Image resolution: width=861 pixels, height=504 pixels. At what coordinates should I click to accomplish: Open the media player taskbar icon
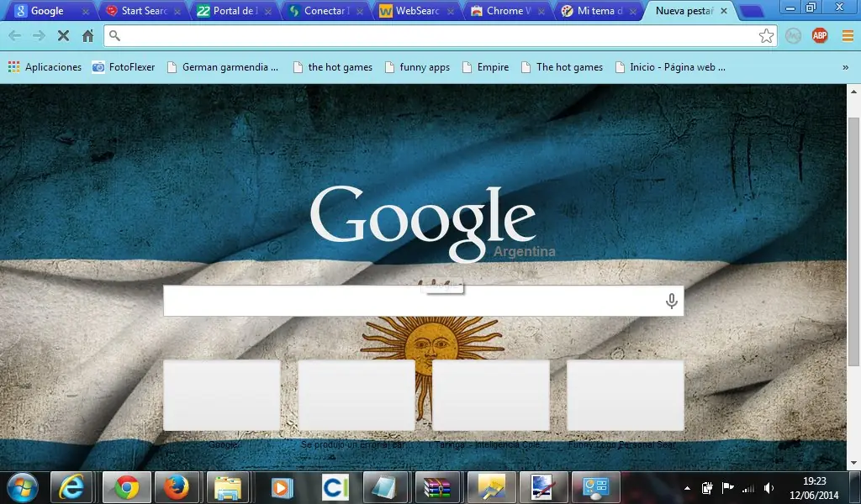(x=282, y=487)
